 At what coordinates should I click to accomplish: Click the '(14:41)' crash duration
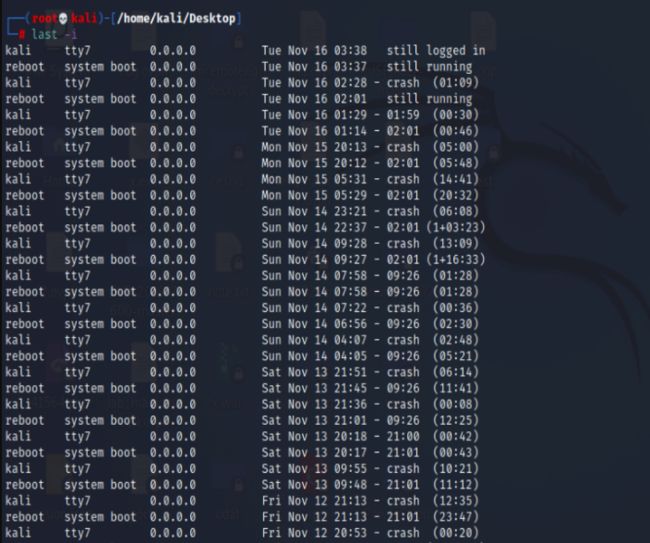click(456, 179)
